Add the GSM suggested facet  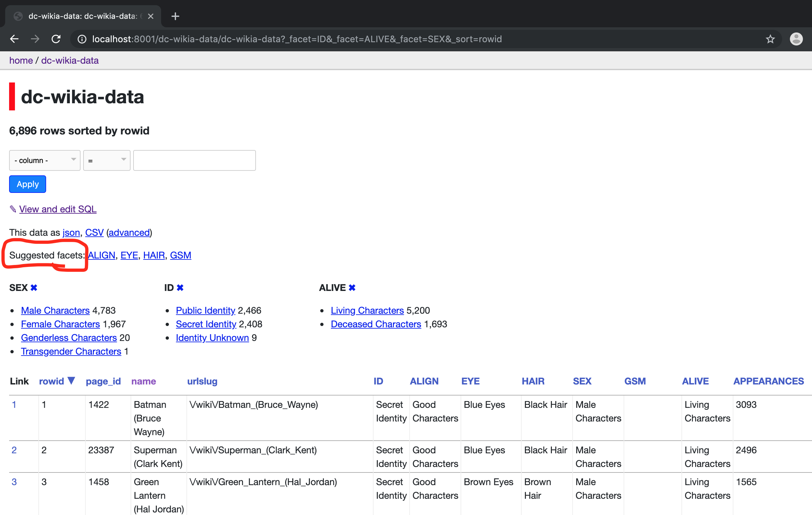(x=180, y=255)
